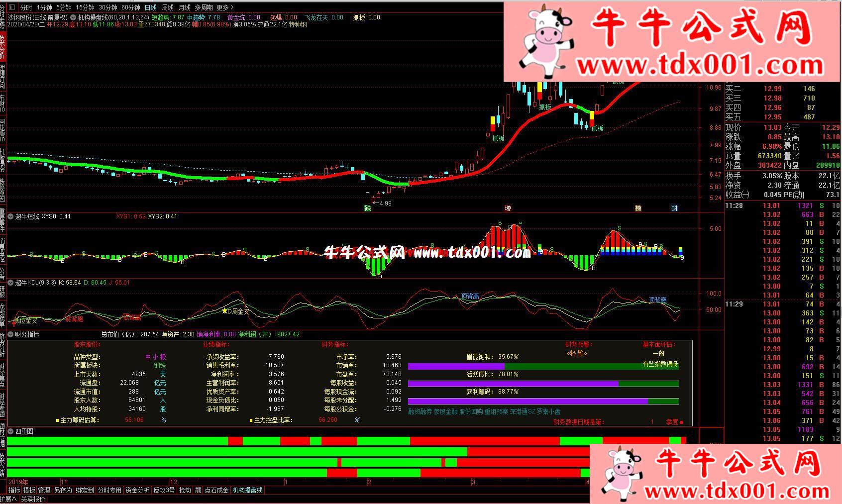
Task: Toggle the 扩展 panel at bottom left
Action: [8, 499]
